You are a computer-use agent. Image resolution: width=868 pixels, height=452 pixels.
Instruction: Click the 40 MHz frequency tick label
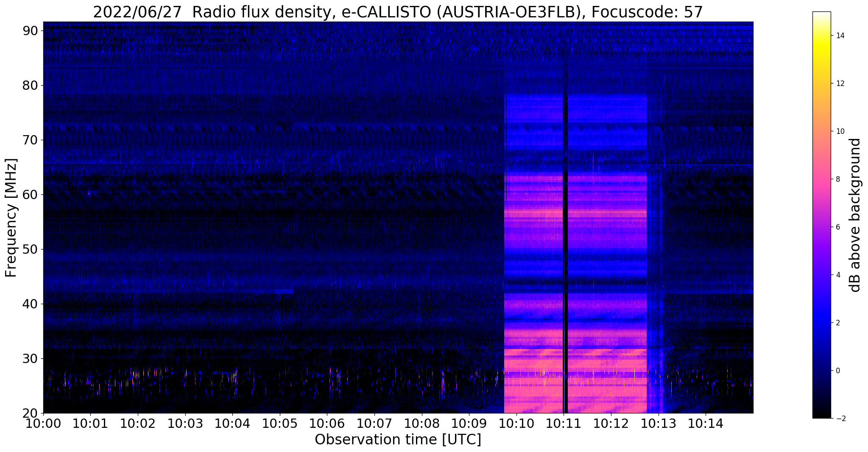[x=31, y=304]
